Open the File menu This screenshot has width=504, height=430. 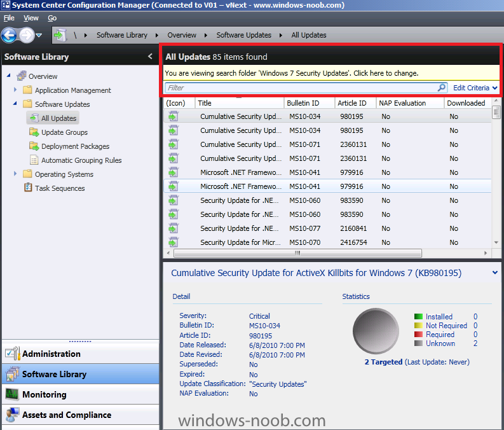coord(9,18)
